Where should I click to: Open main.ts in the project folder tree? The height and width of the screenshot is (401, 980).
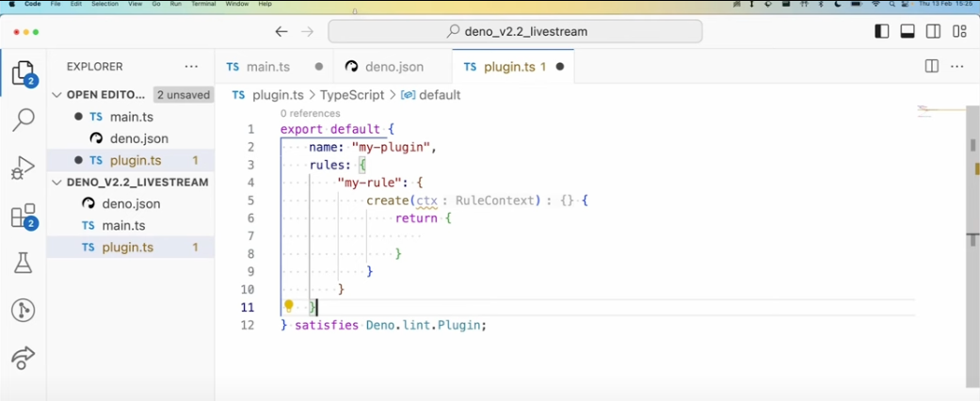click(131, 226)
